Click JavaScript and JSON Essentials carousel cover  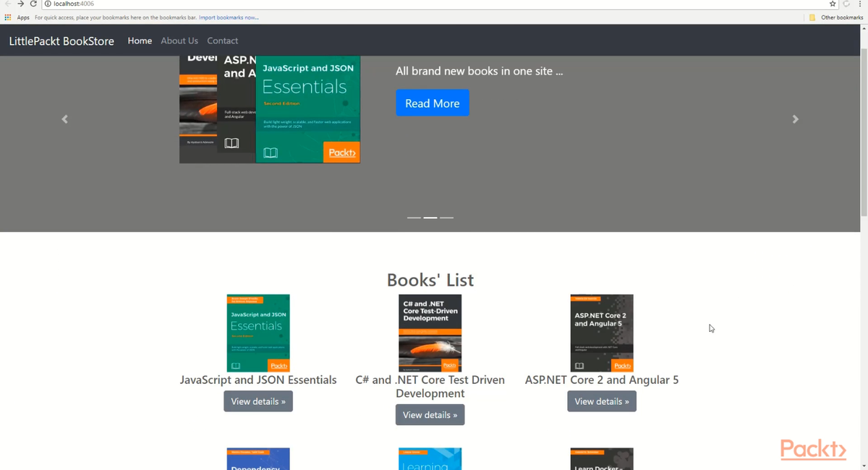point(308,109)
